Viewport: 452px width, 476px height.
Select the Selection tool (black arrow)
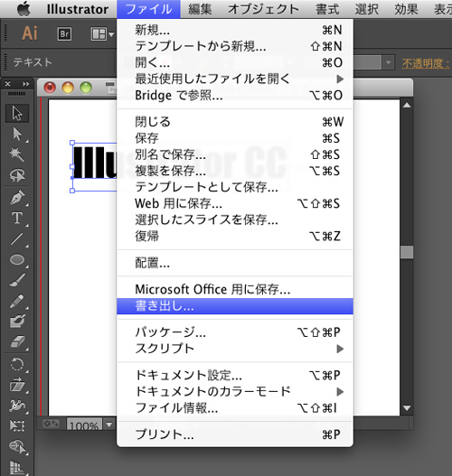(17, 113)
